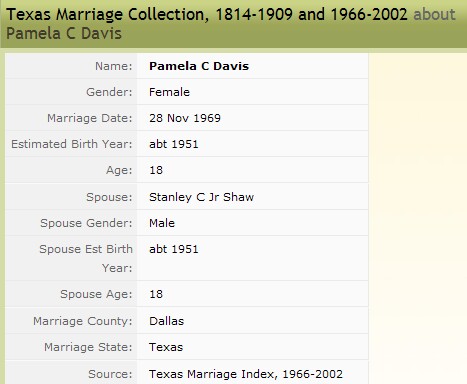Click the Marriage State value Texas
This screenshot has width=467, height=384.
166,347
